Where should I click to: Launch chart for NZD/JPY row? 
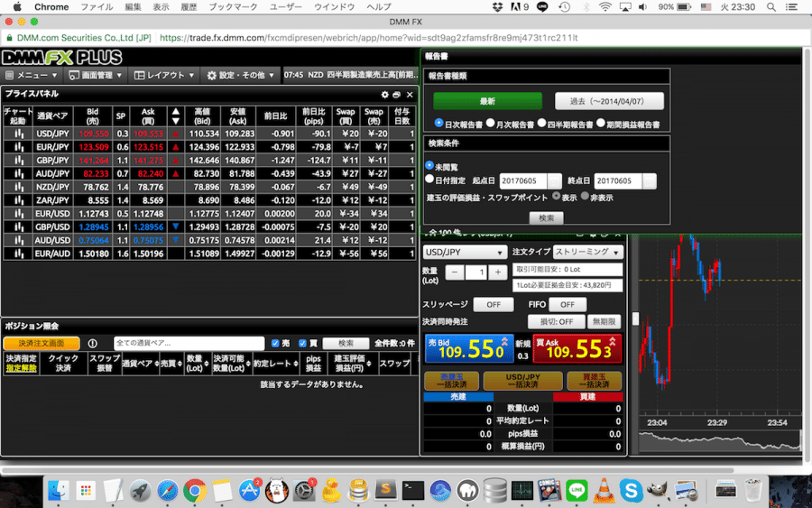point(19,187)
